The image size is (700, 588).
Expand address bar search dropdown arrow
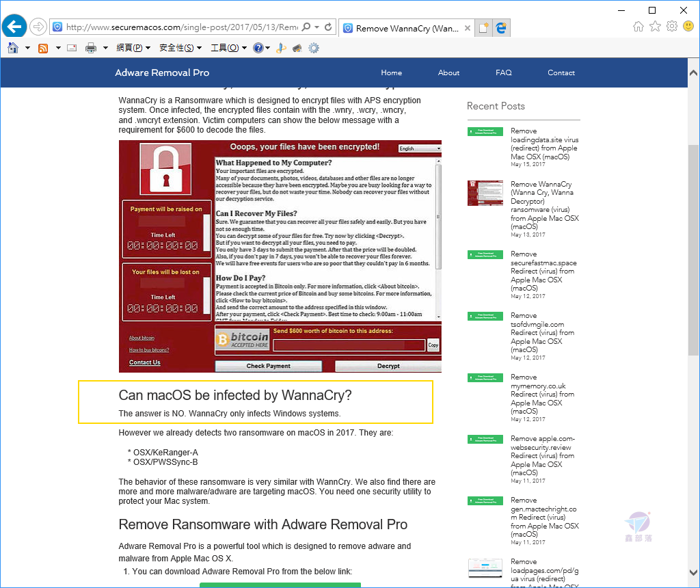point(317,27)
